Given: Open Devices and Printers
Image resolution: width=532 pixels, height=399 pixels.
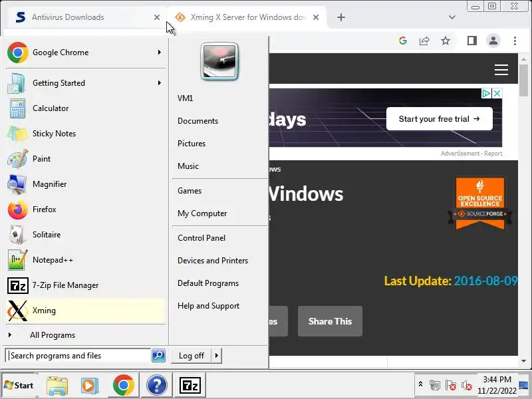Looking at the screenshot, I should point(213,261).
